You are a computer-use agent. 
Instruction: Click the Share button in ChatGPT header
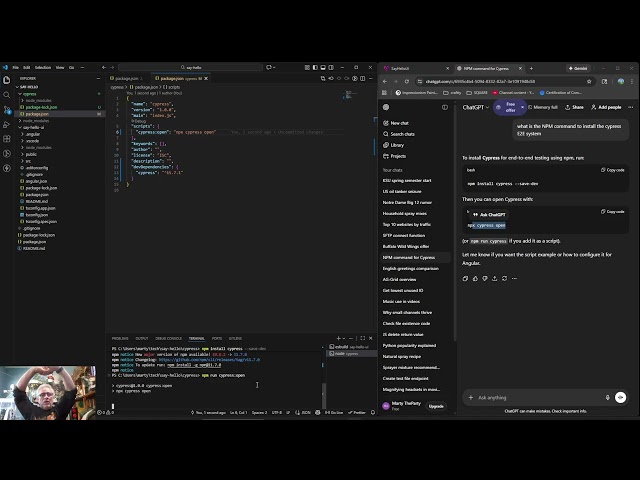pyautogui.click(x=574, y=107)
